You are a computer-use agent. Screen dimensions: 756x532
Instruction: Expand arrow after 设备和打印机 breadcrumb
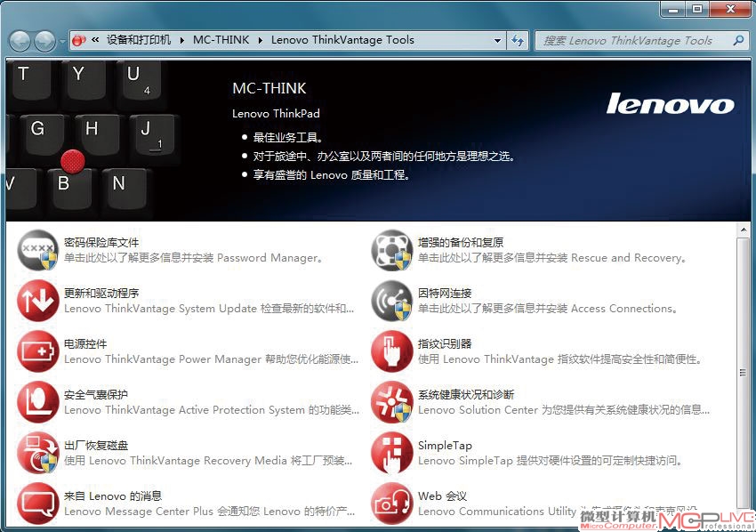point(182,41)
